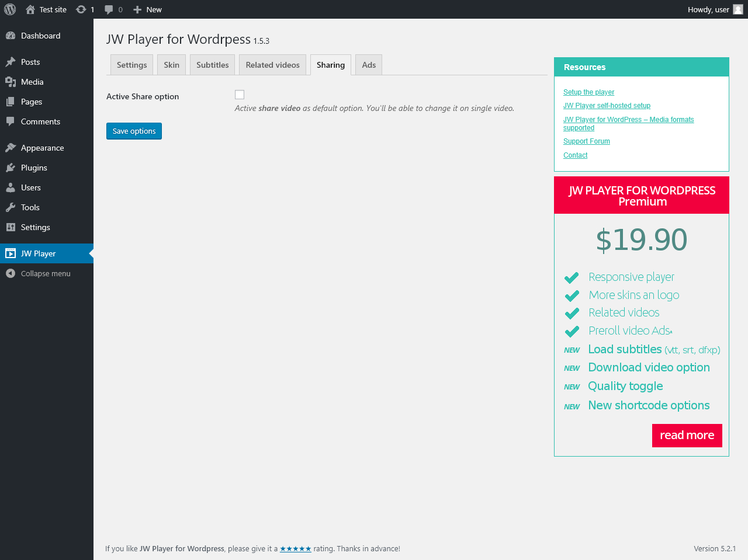
Task: Open the Dashboard menu item
Action: (x=47, y=36)
